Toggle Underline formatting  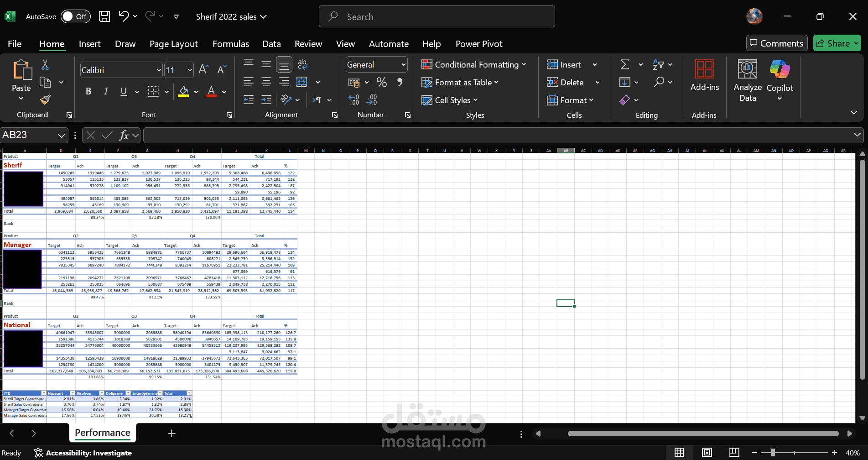pos(124,91)
